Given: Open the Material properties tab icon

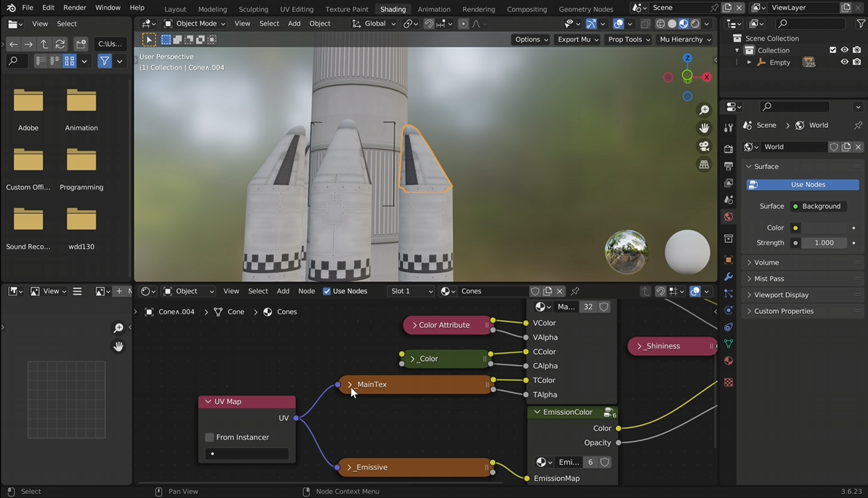Looking at the screenshot, I should pyautogui.click(x=728, y=361).
